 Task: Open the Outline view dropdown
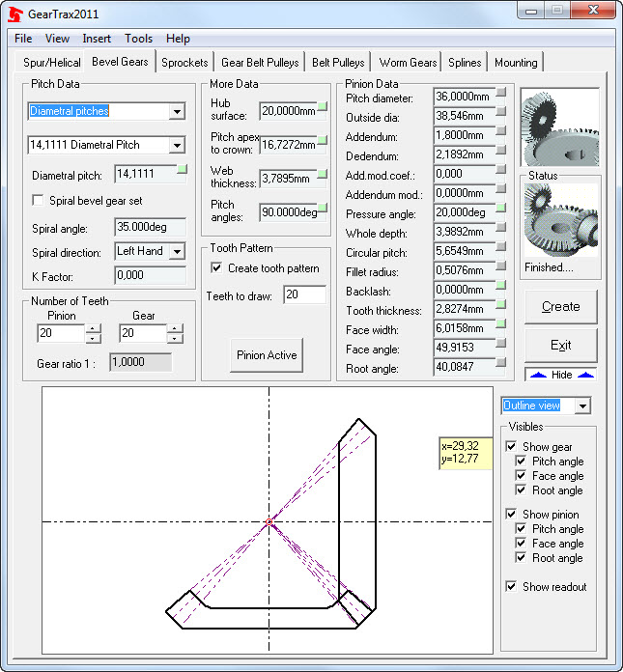pos(582,406)
